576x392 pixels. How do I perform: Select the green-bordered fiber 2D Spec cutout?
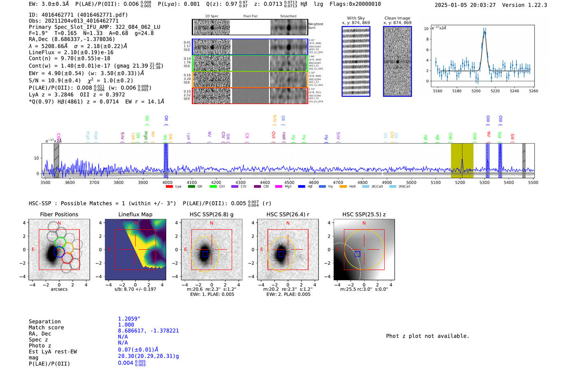[212, 63]
